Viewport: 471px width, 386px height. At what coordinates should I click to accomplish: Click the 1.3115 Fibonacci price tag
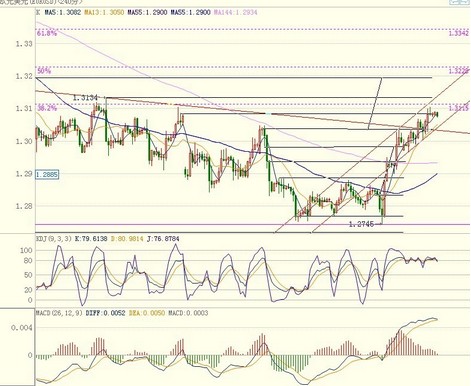[459, 108]
